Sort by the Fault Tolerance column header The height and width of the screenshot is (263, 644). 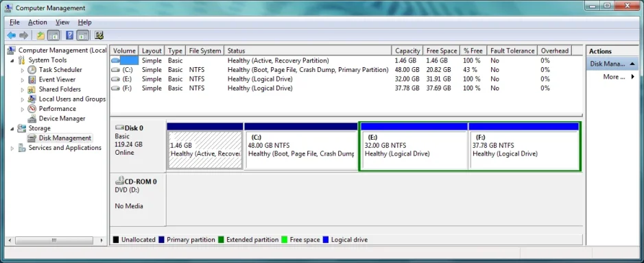[512, 51]
